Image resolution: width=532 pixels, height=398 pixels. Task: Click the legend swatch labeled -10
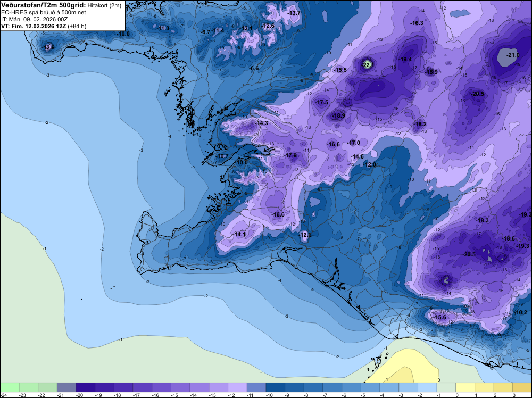[x=275, y=387]
